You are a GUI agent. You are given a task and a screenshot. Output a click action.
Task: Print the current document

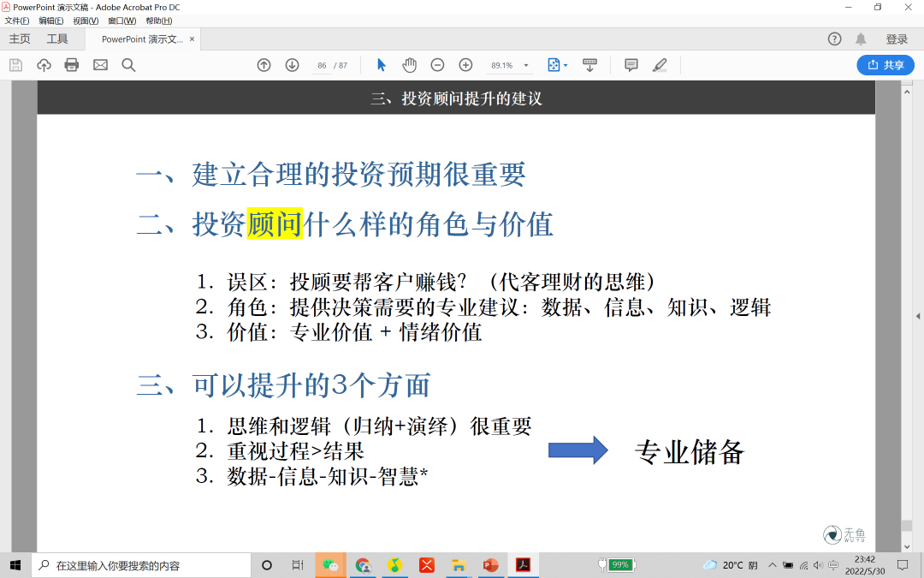click(x=71, y=64)
